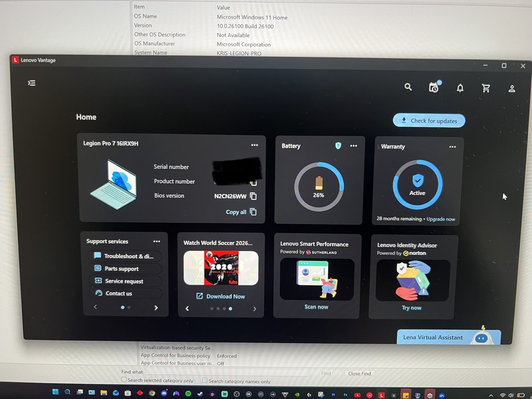Open Parts support
Viewport: 532px width, 399px height.
pyautogui.click(x=125, y=268)
